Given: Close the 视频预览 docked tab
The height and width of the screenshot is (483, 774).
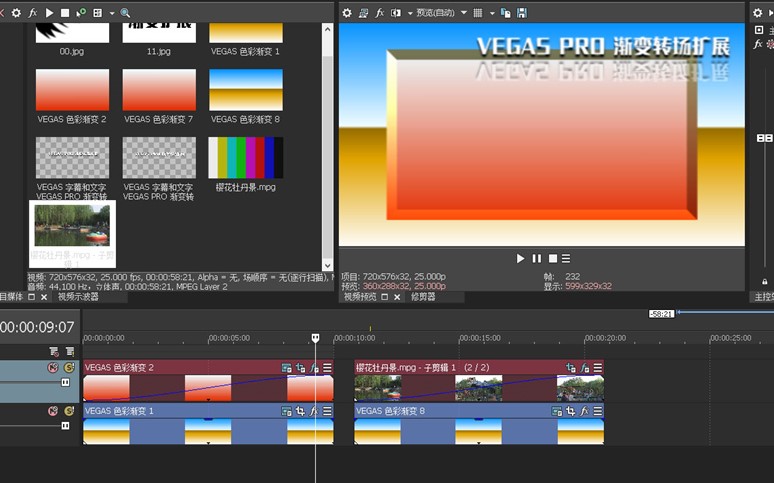Looking at the screenshot, I should 397,297.
